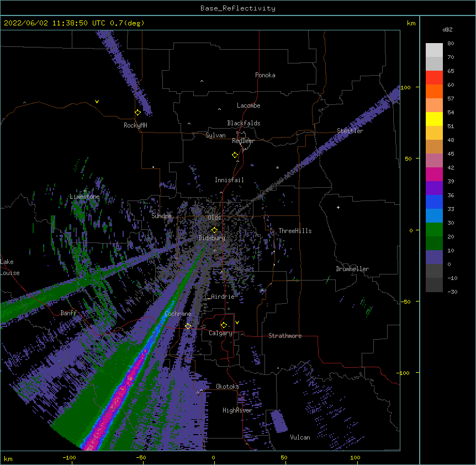Click the Strathmore label
Image resolution: width=476 pixels, height=465 pixels.
coord(285,336)
